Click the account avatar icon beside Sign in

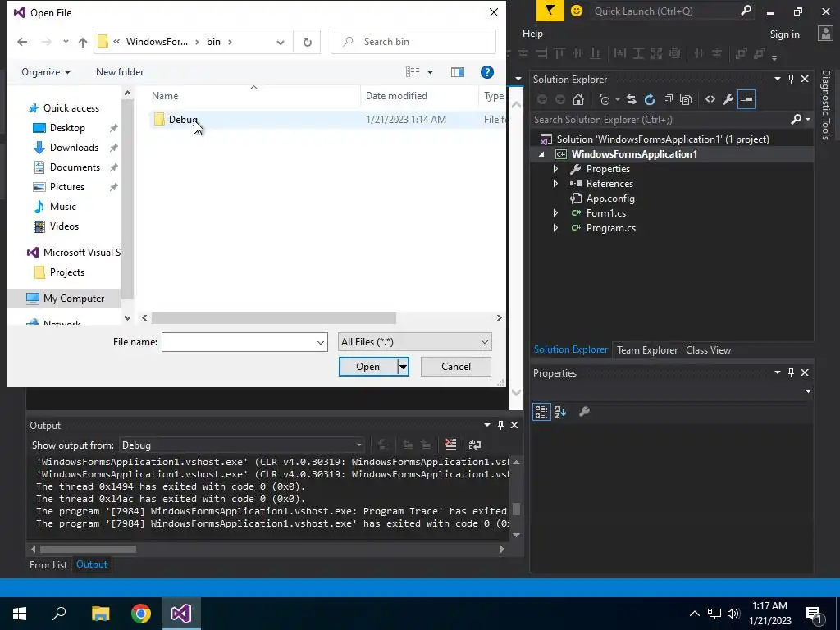click(825, 33)
